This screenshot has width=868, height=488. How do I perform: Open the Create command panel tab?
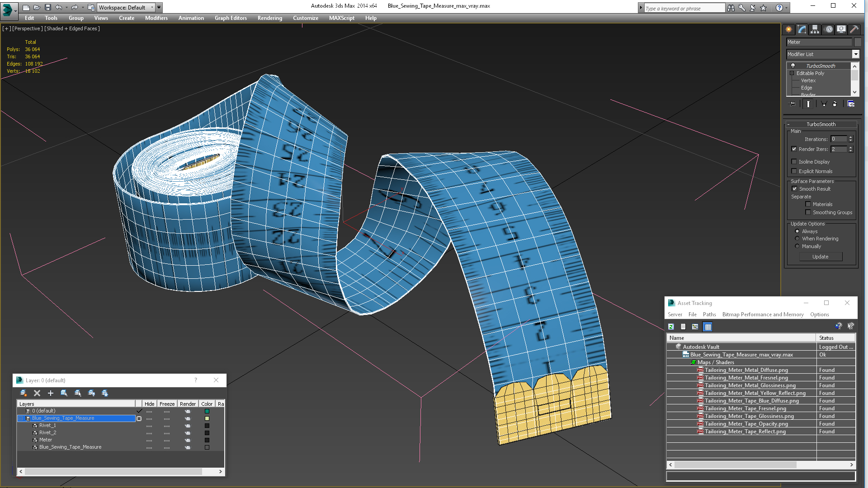[x=789, y=29]
